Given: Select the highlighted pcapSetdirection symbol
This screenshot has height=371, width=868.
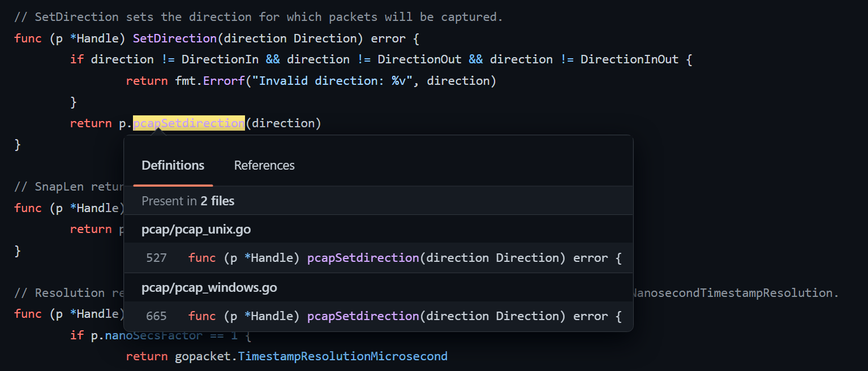Looking at the screenshot, I should tap(188, 123).
